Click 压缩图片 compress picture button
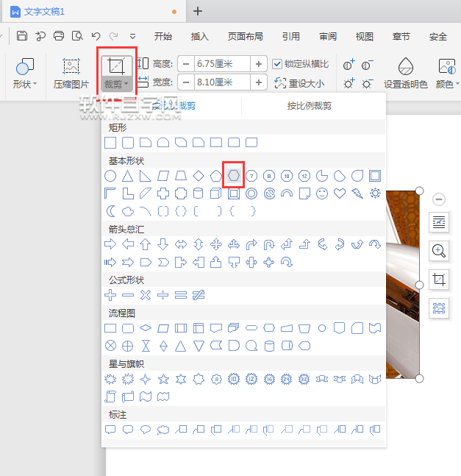The image size is (461, 476). (x=71, y=74)
